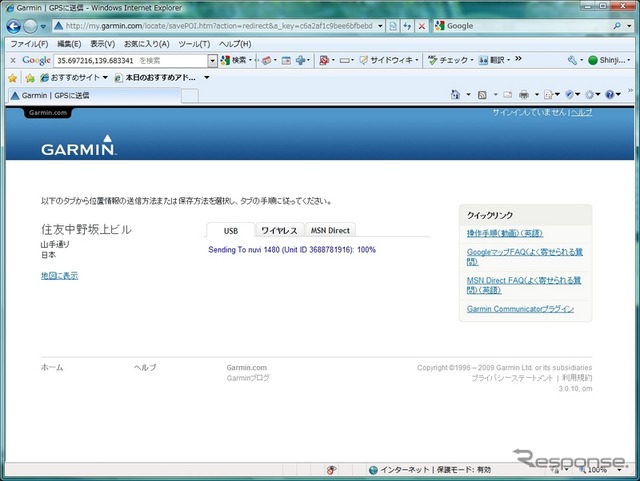
Task: Click the Google toolbar calendar-style icon
Action: 286,60
